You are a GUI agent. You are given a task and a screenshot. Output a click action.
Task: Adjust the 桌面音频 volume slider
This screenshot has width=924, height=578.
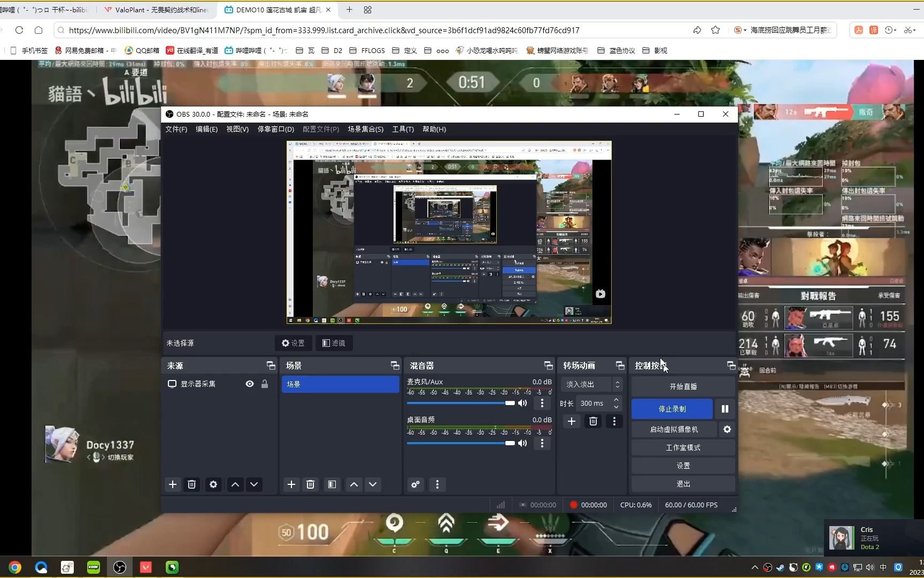pyautogui.click(x=461, y=443)
